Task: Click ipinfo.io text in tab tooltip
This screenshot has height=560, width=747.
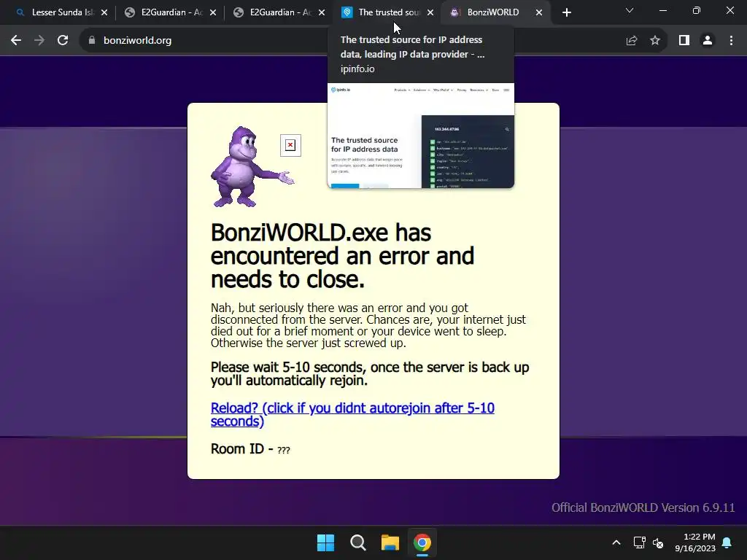Action: [x=357, y=69]
